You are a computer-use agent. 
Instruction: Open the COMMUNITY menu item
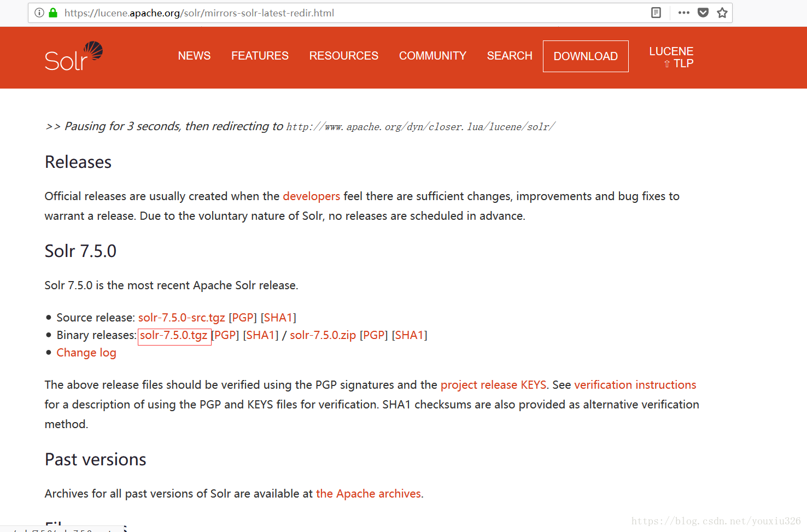(432, 56)
